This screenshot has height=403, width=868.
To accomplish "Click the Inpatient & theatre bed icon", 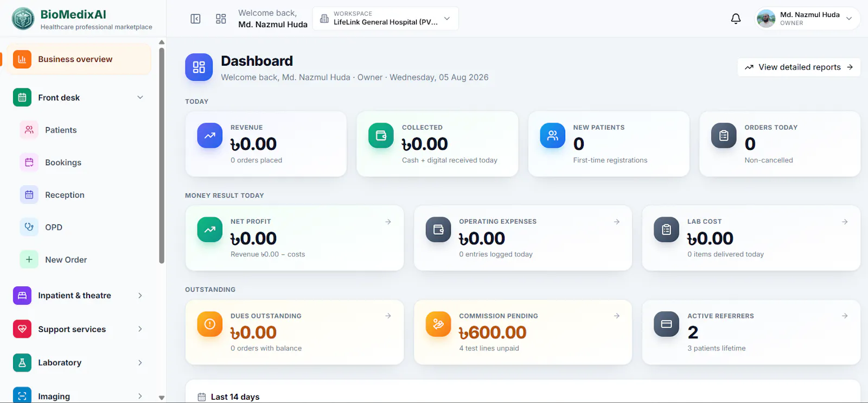I will tap(22, 295).
